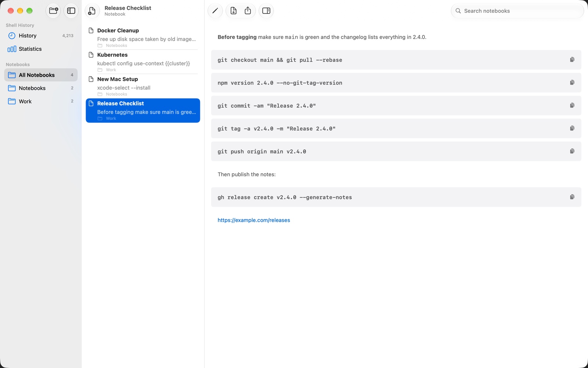Image resolution: width=588 pixels, height=368 pixels.
Task: Open the Kubernetes notebook
Action: click(143, 62)
